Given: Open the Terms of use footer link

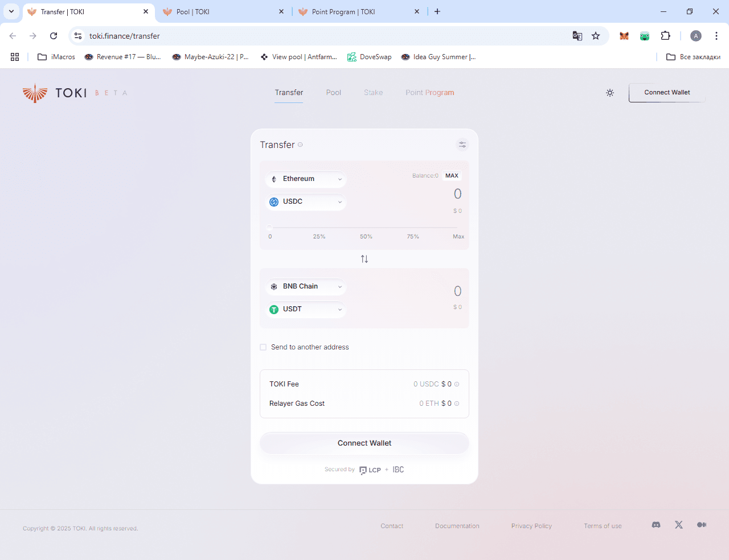Looking at the screenshot, I should coord(603,526).
